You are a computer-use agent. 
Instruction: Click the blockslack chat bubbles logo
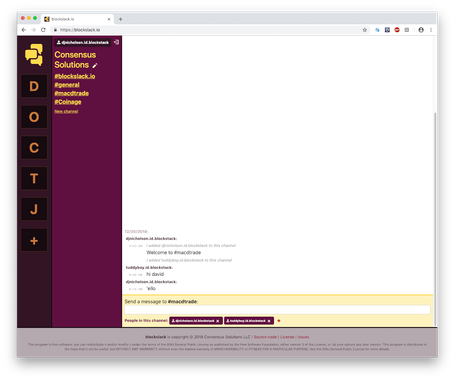coord(34,54)
